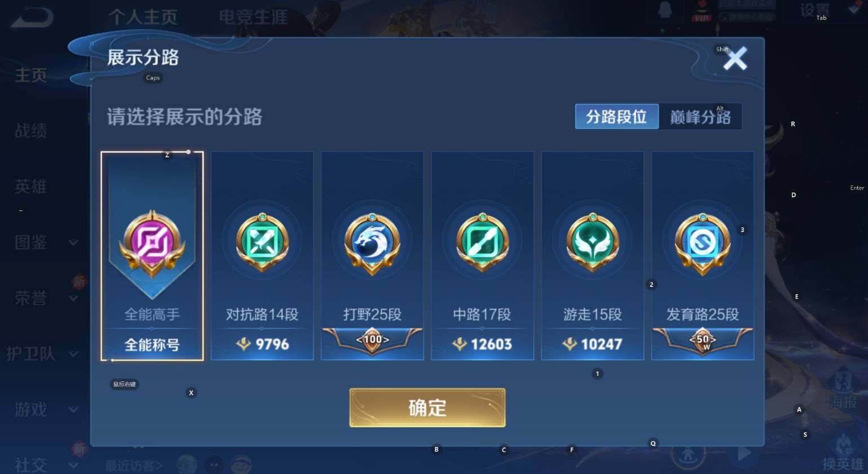Select the 中路17段 badge icon

tap(482, 242)
